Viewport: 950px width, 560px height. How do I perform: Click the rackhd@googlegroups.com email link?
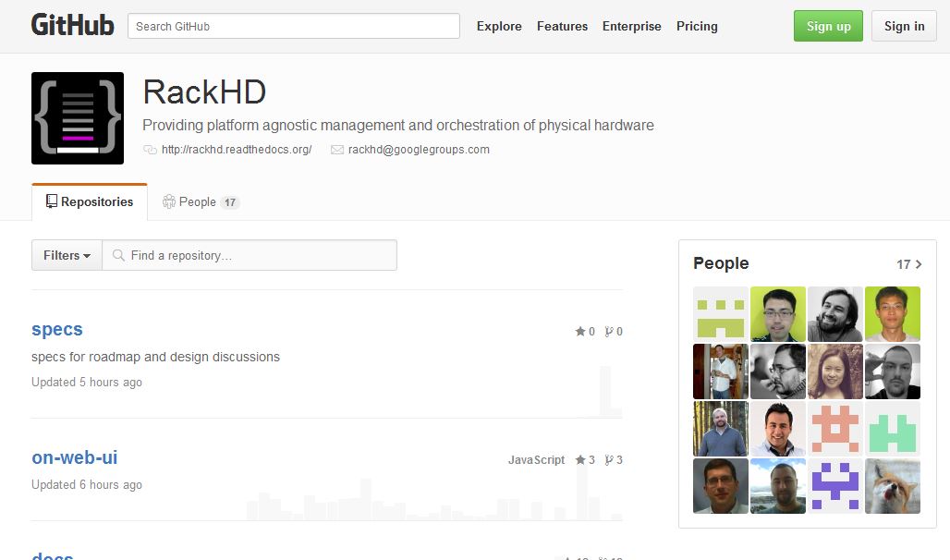[419, 150]
